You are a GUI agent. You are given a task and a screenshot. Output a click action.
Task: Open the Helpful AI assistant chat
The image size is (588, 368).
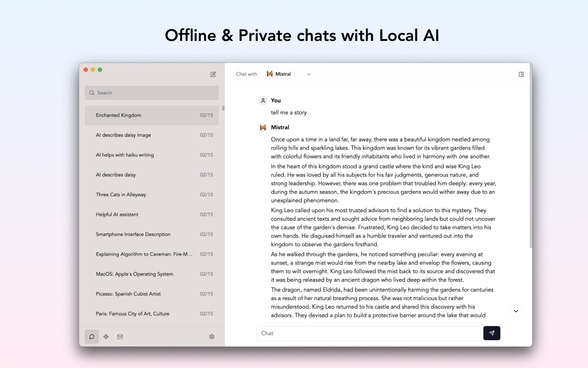click(151, 214)
